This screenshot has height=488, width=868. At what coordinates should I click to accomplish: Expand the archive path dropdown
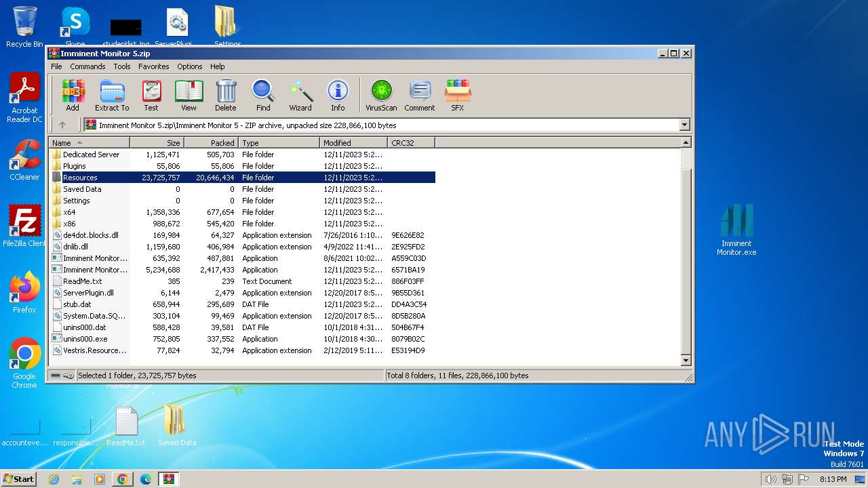click(x=684, y=125)
